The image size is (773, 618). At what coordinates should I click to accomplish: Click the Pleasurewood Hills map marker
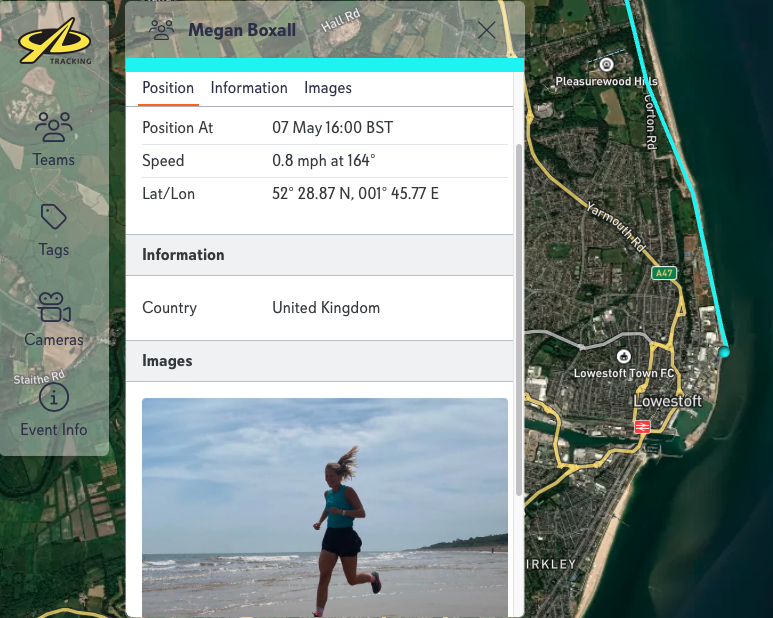[x=606, y=65]
